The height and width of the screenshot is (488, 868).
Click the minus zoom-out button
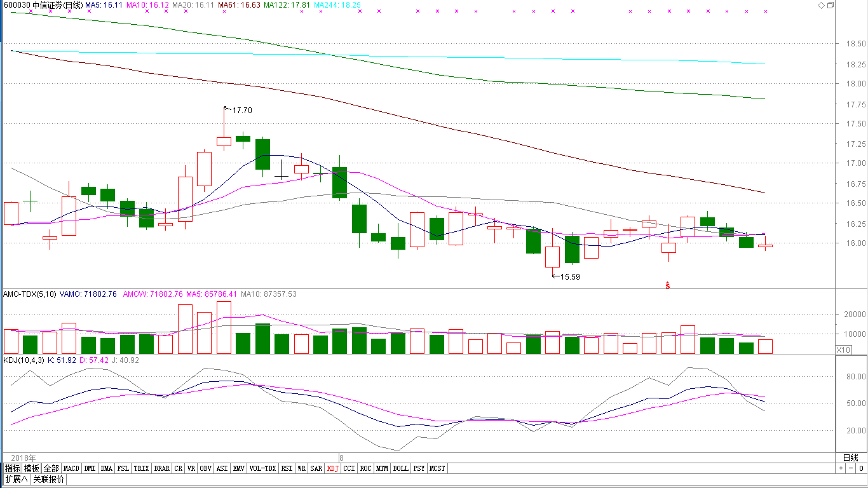[x=850, y=468]
